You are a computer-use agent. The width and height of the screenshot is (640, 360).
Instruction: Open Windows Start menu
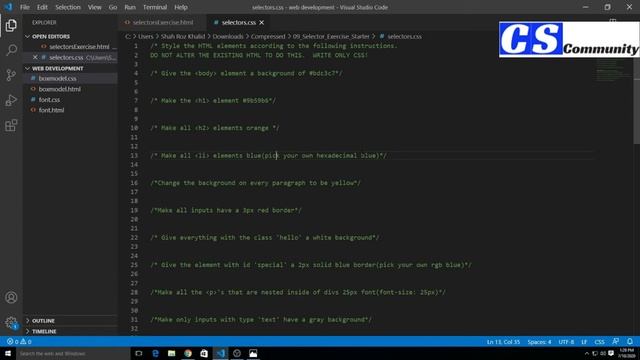coord(8,353)
